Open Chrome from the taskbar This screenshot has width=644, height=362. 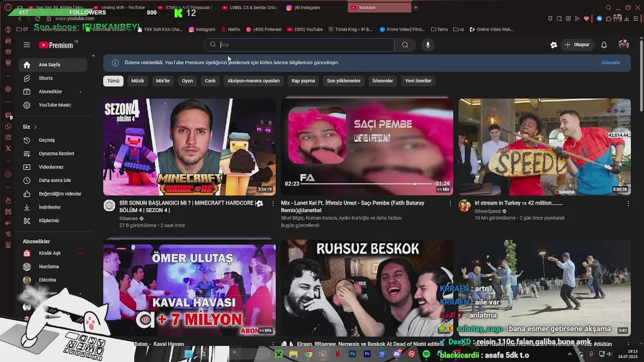308,354
